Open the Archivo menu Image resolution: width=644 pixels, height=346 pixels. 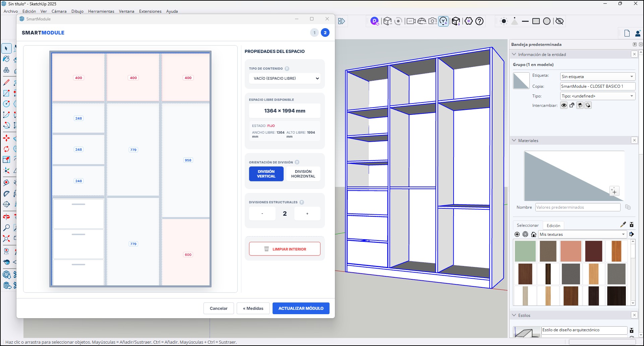click(11, 11)
